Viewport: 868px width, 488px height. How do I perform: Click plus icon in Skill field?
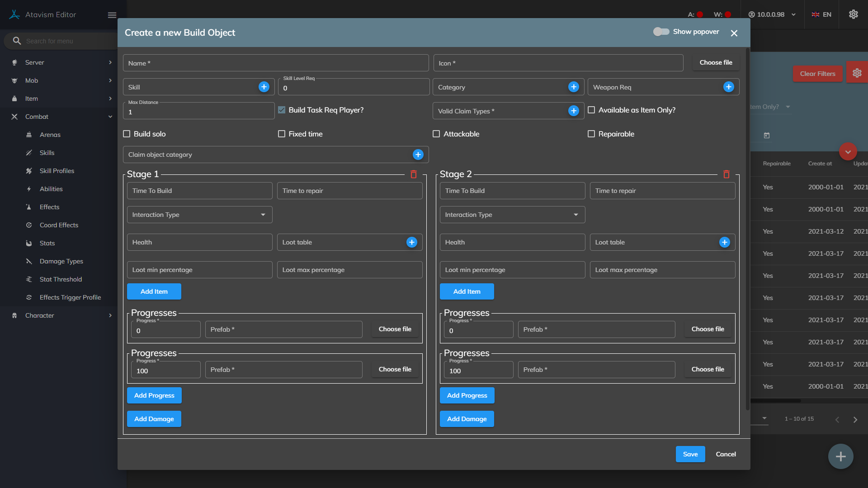click(x=264, y=87)
